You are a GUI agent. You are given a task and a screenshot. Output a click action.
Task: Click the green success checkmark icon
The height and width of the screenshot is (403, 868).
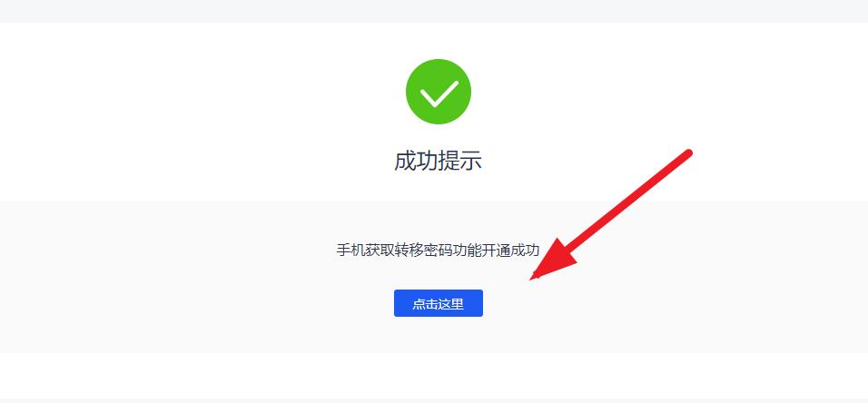coord(438,92)
